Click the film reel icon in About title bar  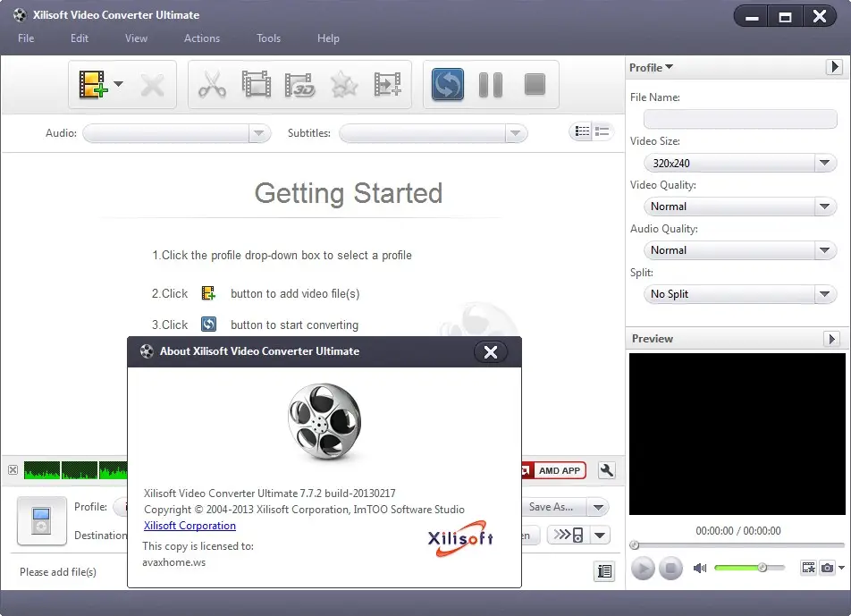click(147, 351)
